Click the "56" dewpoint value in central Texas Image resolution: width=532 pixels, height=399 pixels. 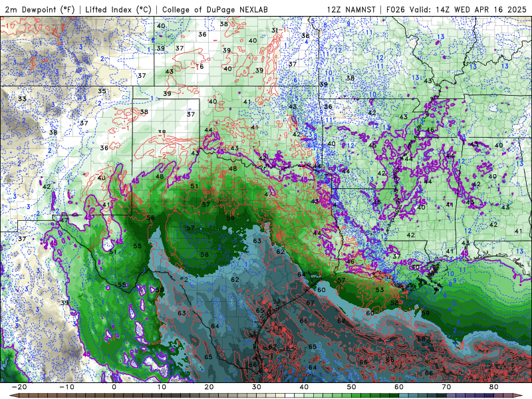[204, 255]
